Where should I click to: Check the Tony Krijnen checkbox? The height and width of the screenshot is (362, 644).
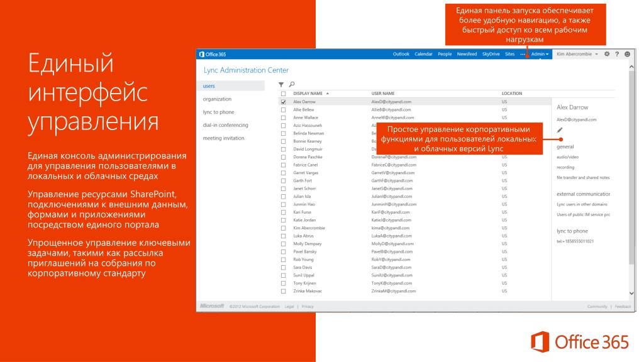284,283
